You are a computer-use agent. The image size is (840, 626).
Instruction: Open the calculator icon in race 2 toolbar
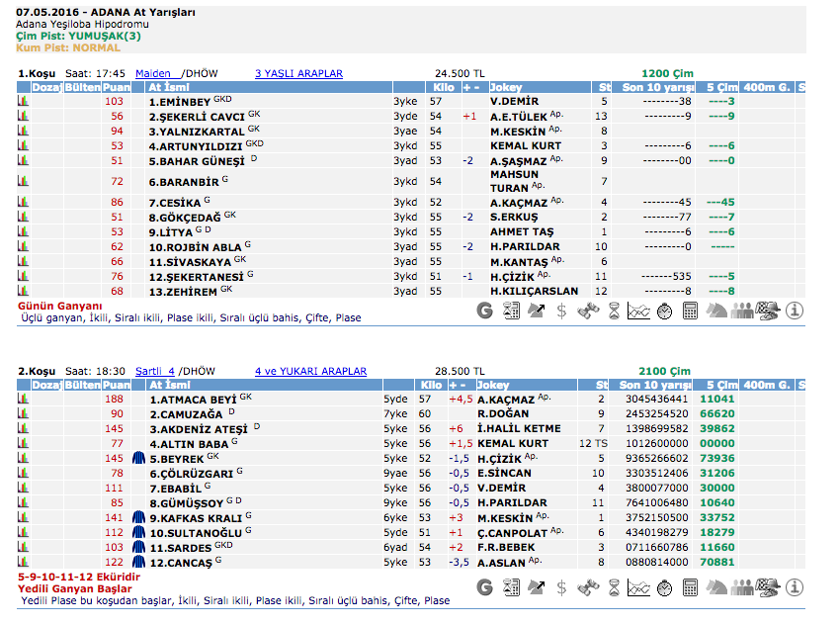click(690, 587)
